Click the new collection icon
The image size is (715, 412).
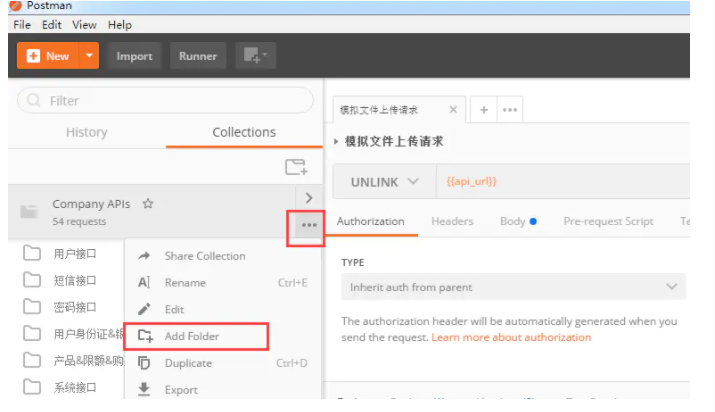tap(296, 167)
